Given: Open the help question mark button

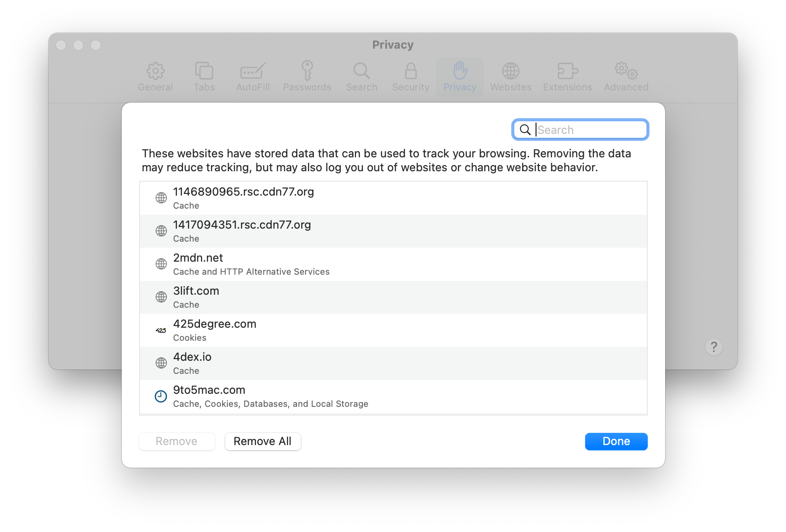Looking at the screenshot, I should [x=713, y=347].
